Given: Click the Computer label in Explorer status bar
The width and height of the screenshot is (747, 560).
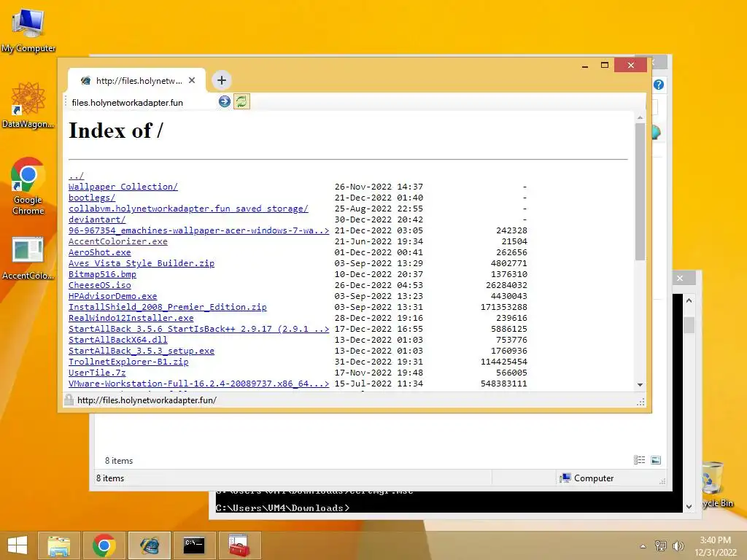Looking at the screenshot, I should tap(594, 478).
